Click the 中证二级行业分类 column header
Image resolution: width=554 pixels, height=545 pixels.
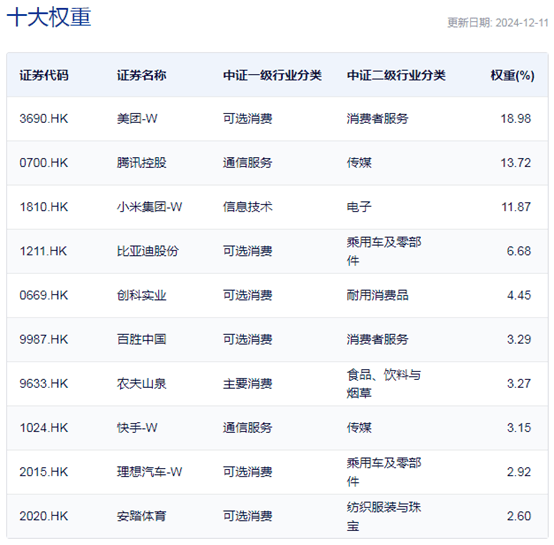pyautogui.click(x=396, y=75)
